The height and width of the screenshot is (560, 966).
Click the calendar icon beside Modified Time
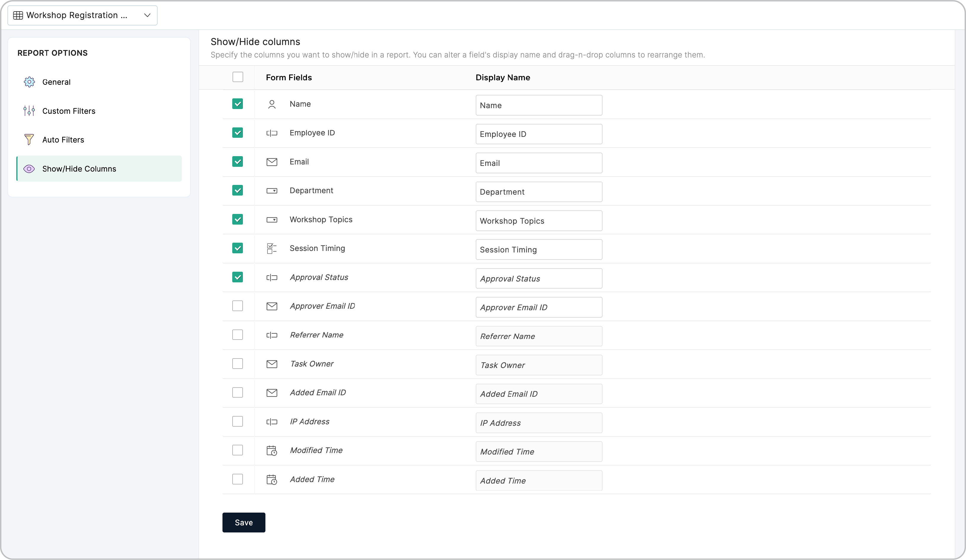272,450
